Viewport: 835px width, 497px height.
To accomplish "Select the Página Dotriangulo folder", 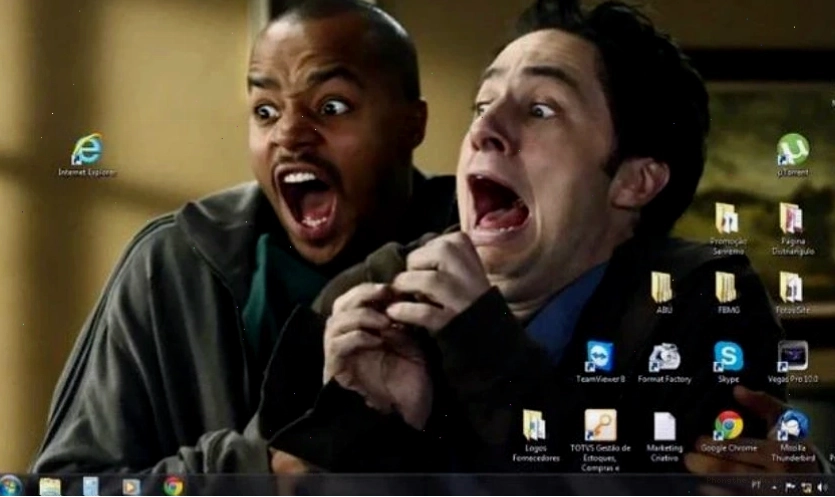I will pos(792,229).
